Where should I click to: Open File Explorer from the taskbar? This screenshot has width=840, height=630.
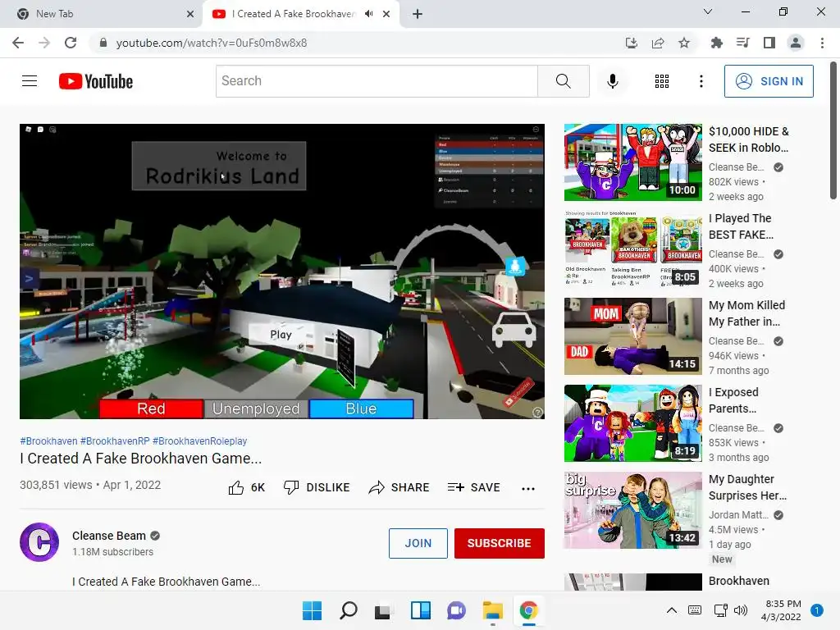[x=492, y=610]
